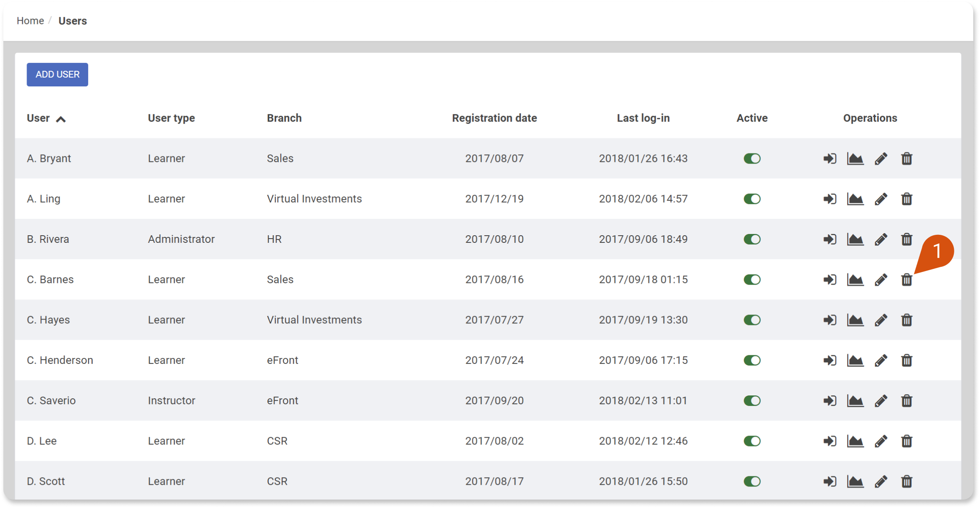Sort table by Last log-in header

tap(643, 118)
